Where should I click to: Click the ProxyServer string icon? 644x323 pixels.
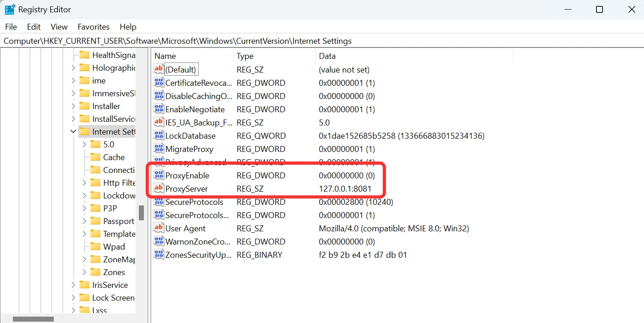point(158,189)
